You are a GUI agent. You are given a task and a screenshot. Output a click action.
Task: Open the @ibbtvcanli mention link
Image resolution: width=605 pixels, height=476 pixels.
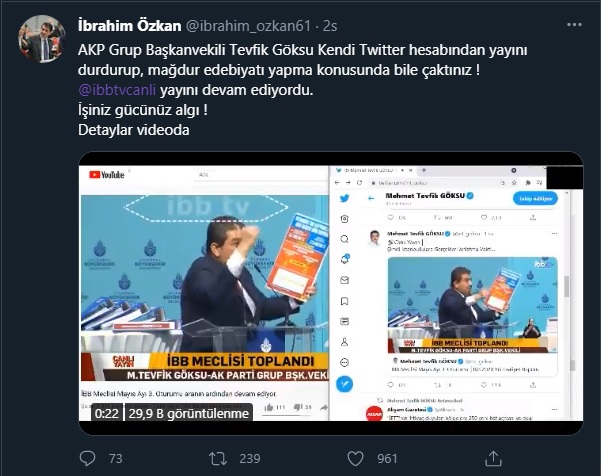click(117, 90)
